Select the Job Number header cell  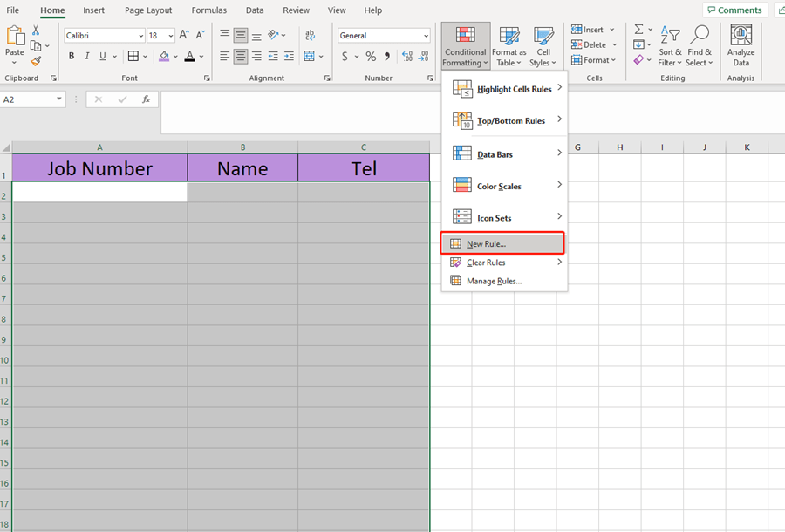[99, 168]
